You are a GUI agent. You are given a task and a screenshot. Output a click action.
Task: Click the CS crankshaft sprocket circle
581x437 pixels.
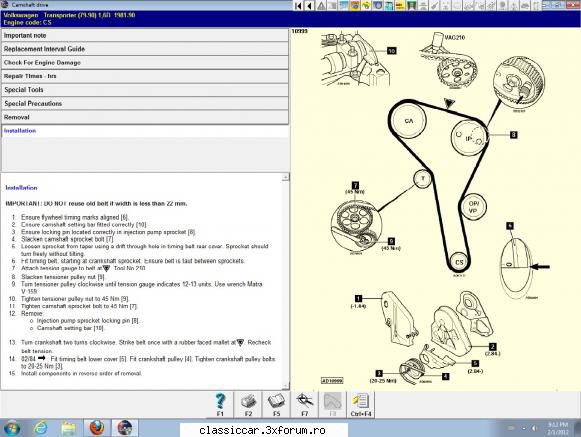(x=459, y=262)
